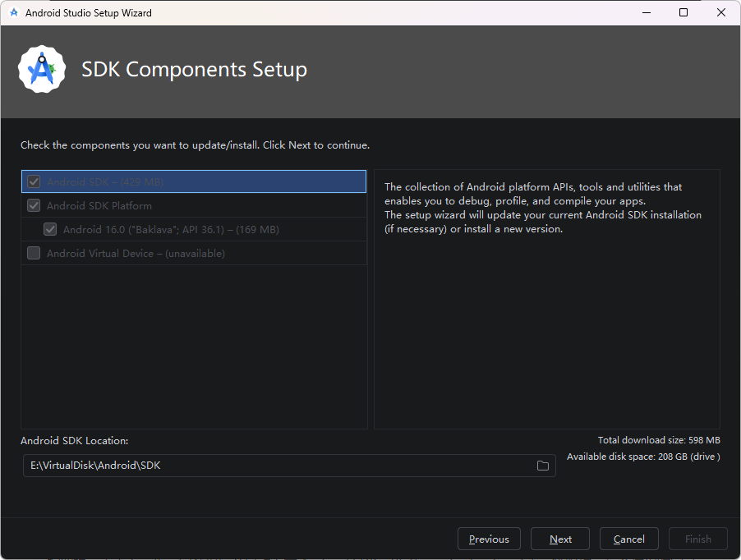
Task: Cancel the setup wizard
Action: tap(629, 539)
